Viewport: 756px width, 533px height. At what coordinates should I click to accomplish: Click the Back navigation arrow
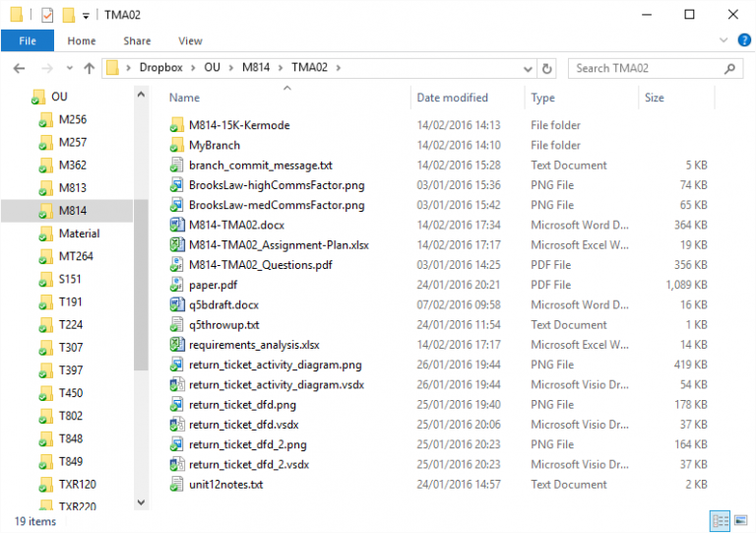[x=21, y=68]
